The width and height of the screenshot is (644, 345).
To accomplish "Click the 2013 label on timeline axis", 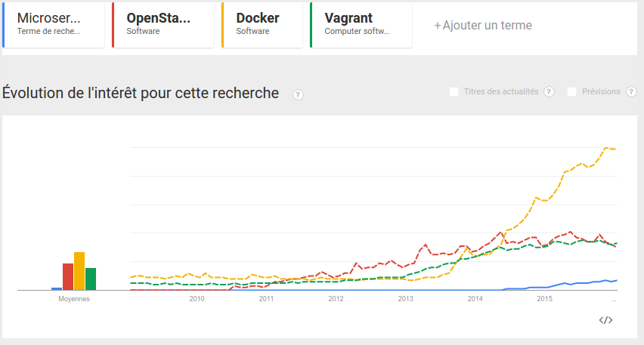I will (406, 299).
